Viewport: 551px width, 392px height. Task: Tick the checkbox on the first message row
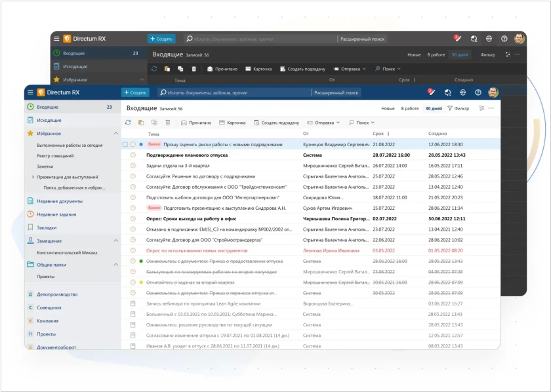point(125,144)
